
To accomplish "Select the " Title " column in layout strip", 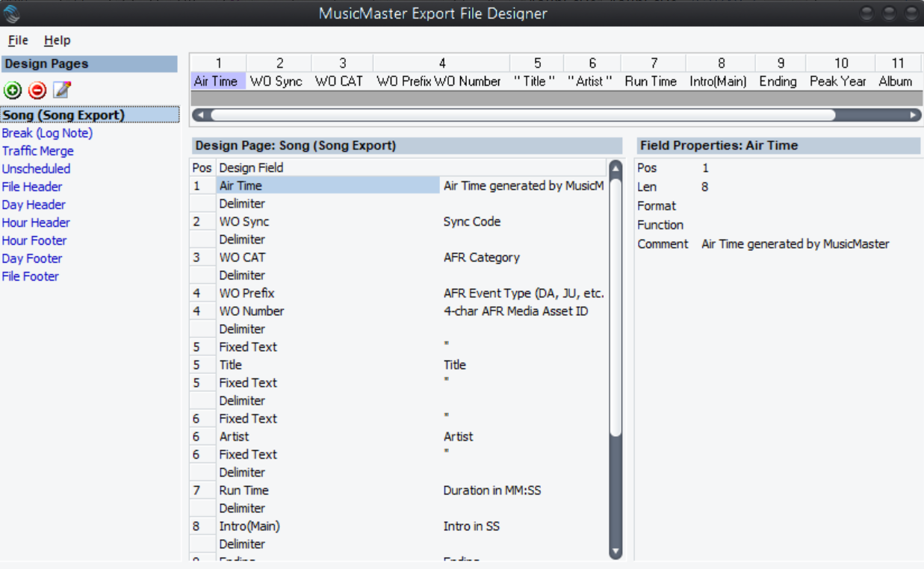I will click(536, 81).
